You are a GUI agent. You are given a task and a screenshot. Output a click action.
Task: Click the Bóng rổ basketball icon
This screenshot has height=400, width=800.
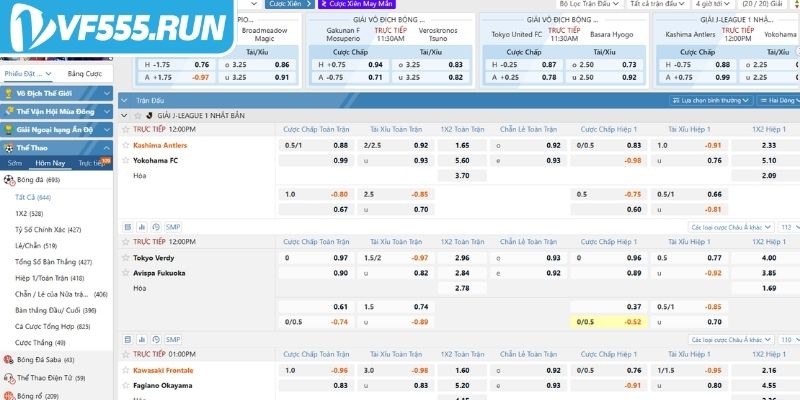[9, 395]
